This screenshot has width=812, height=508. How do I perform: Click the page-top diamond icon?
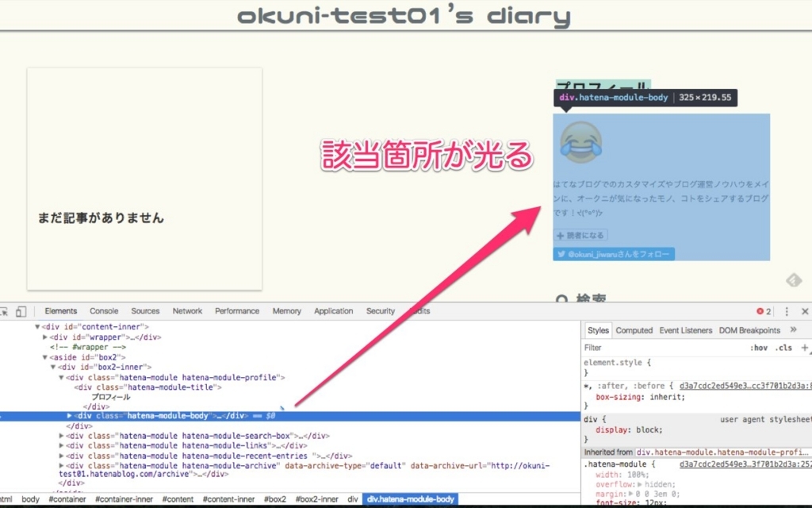[793, 280]
